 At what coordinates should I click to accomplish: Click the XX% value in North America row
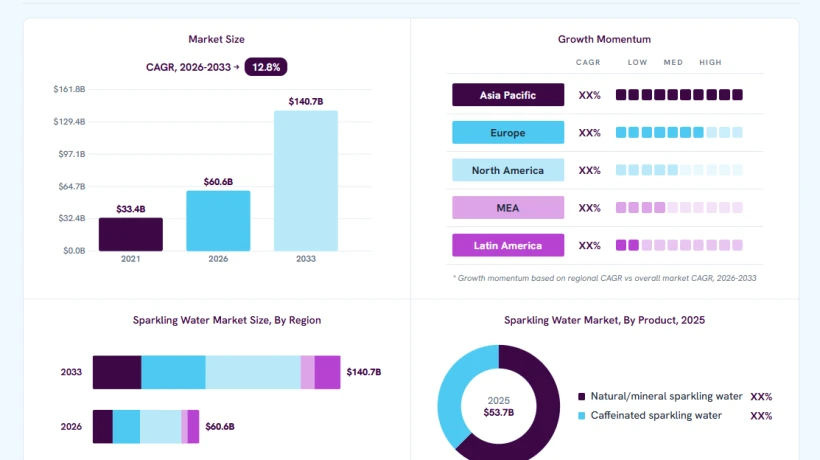(589, 170)
